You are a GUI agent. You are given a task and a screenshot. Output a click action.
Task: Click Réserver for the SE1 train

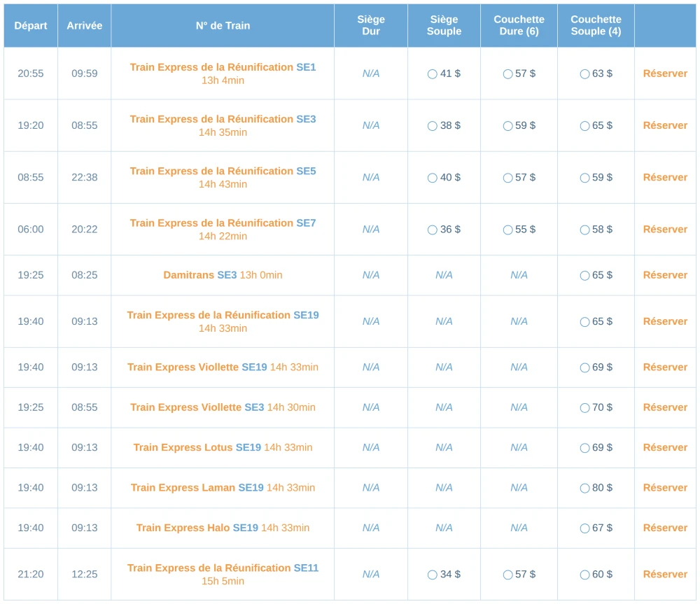pos(665,73)
